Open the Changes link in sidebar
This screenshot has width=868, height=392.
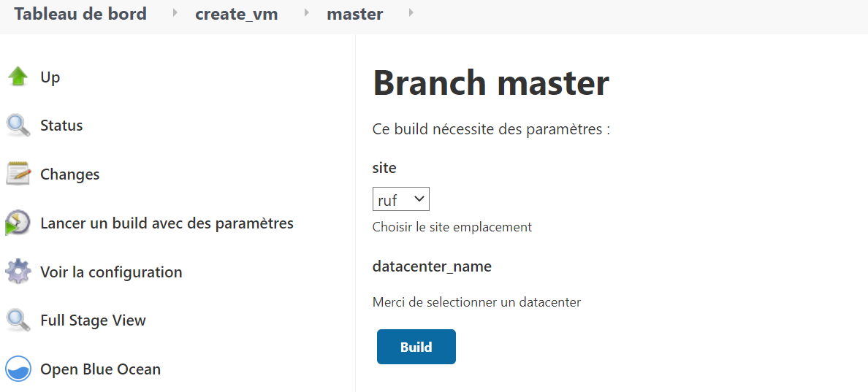point(69,174)
